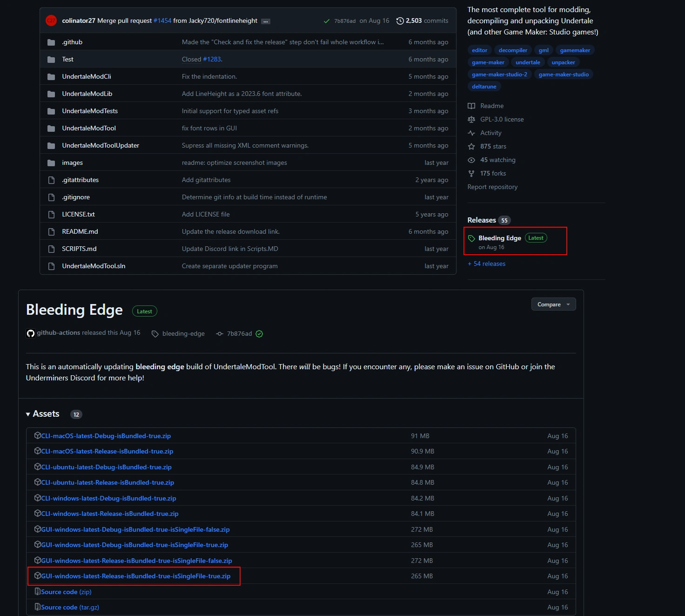
Task: Click the forks icon in sidebar
Action: pyautogui.click(x=471, y=174)
